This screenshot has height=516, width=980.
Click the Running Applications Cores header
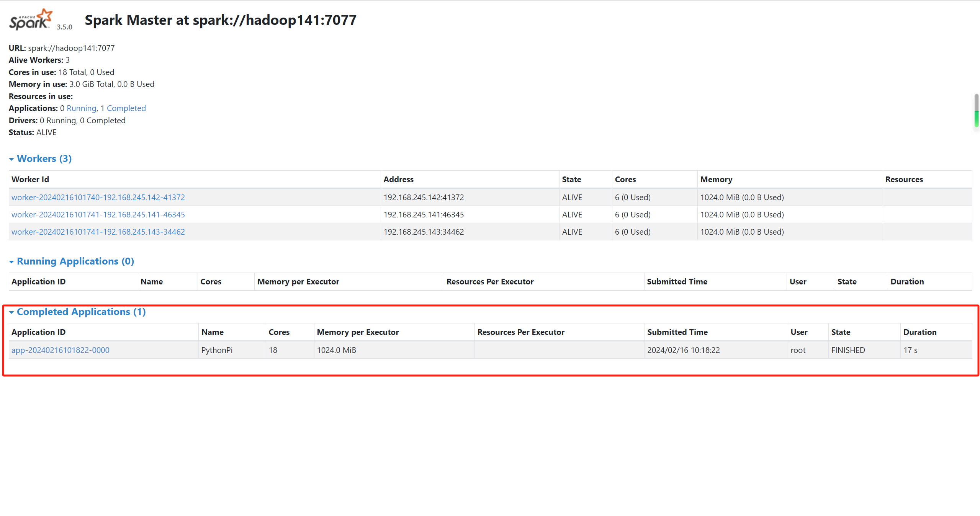pos(211,282)
